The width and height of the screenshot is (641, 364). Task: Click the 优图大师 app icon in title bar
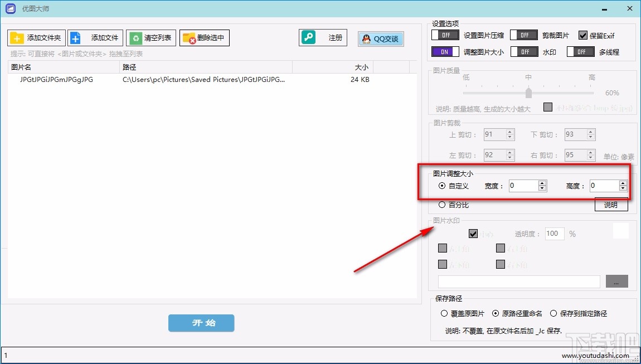(x=11, y=8)
